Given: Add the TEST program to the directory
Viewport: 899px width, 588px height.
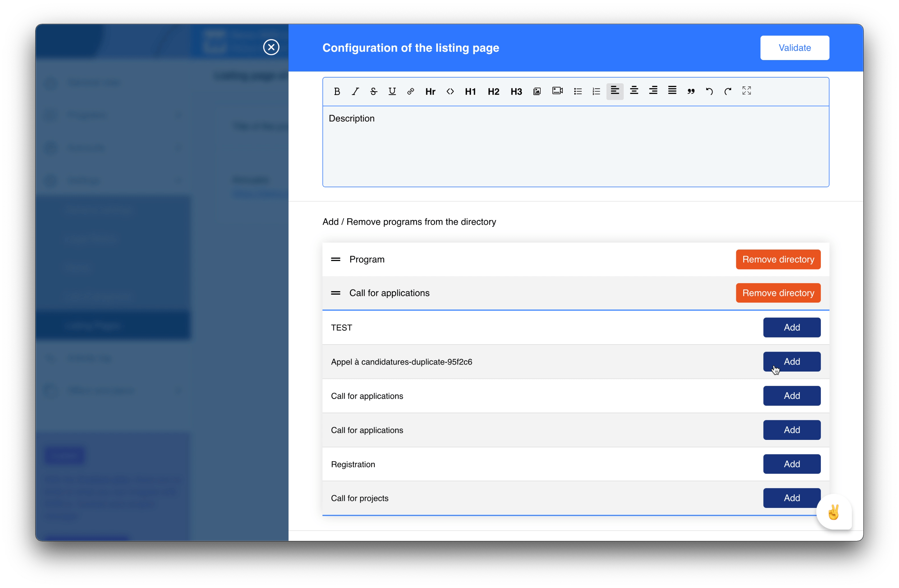Looking at the screenshot, I should (791, 327).
